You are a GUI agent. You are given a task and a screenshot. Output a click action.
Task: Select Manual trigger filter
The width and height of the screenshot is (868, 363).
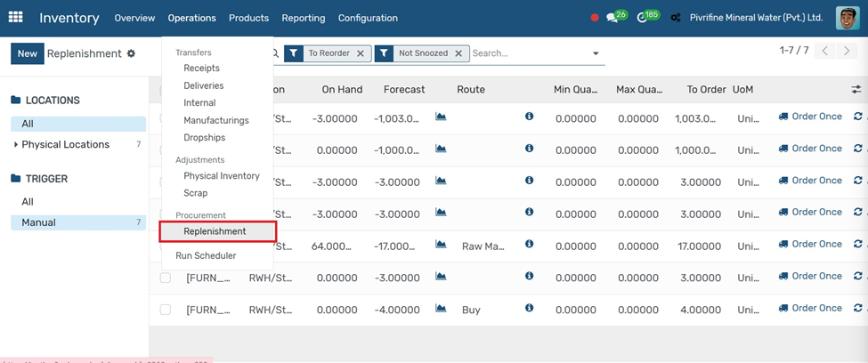78,222
